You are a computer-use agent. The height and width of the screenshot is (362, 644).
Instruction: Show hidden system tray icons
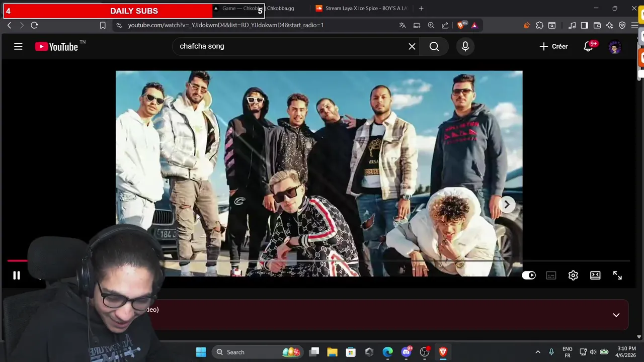coord(537,352)
